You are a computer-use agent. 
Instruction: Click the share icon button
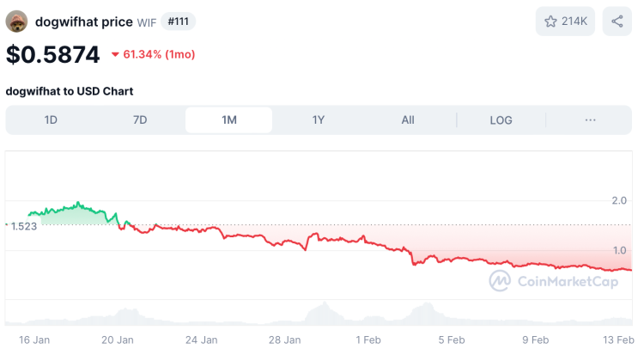click(x=617, y=21)
